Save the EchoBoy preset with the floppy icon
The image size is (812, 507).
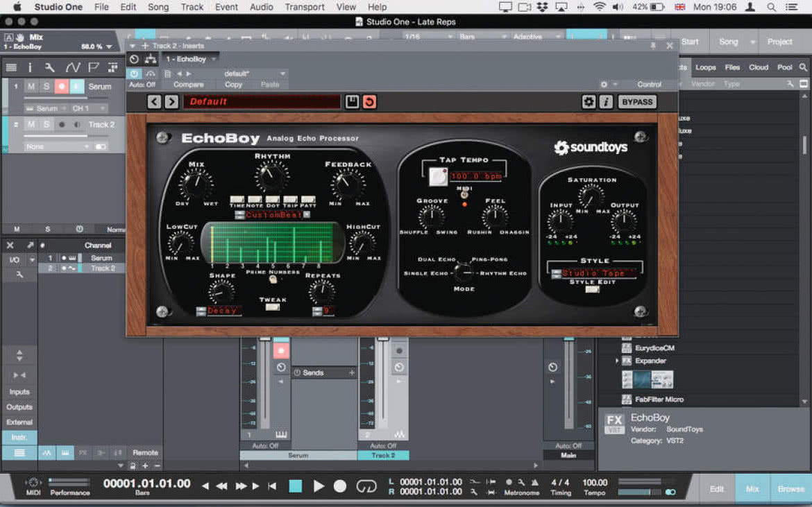(352, 102)
